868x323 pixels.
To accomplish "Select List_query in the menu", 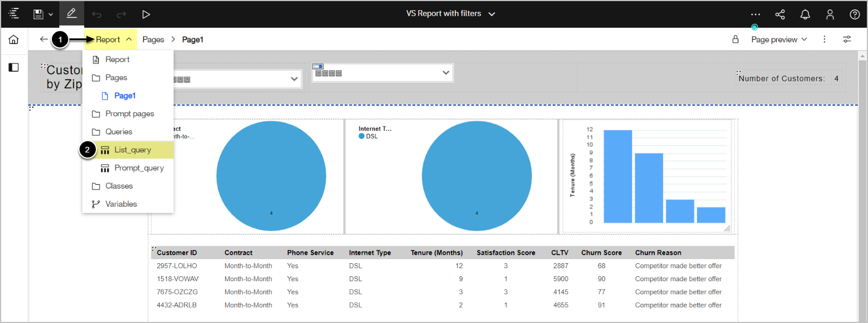I will pyautogui.click(x=133, y=150).
